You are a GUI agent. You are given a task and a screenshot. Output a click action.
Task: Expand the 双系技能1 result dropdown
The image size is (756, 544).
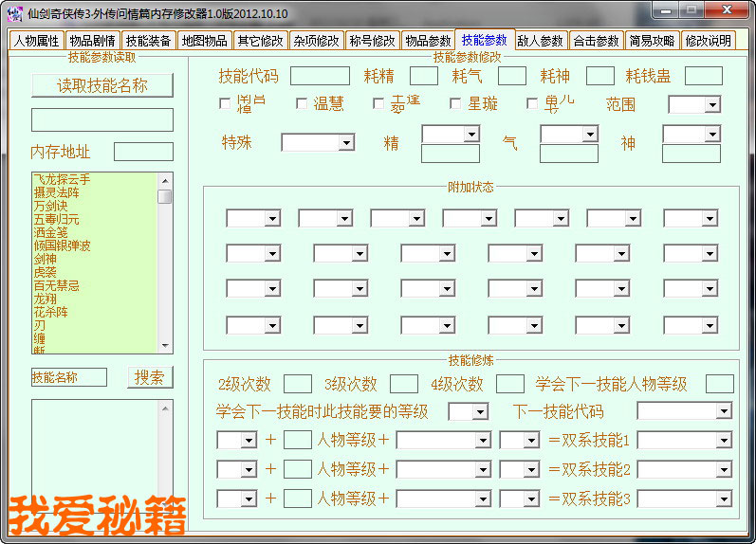click(x=723, y=441)
